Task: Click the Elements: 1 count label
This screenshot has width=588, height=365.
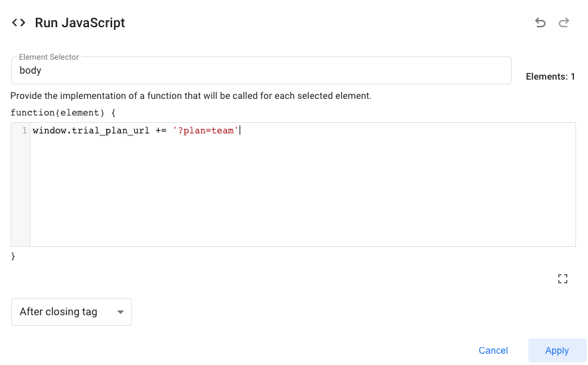Action: pos(550,77)
